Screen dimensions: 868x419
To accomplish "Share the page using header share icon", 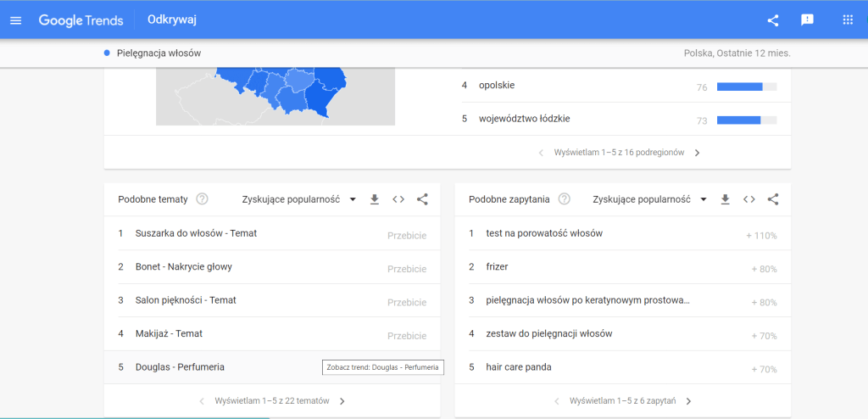I will coord(773,20).
